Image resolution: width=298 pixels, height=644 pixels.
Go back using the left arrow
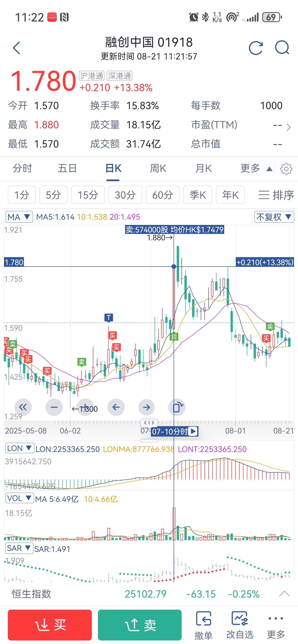pos(17,48)
